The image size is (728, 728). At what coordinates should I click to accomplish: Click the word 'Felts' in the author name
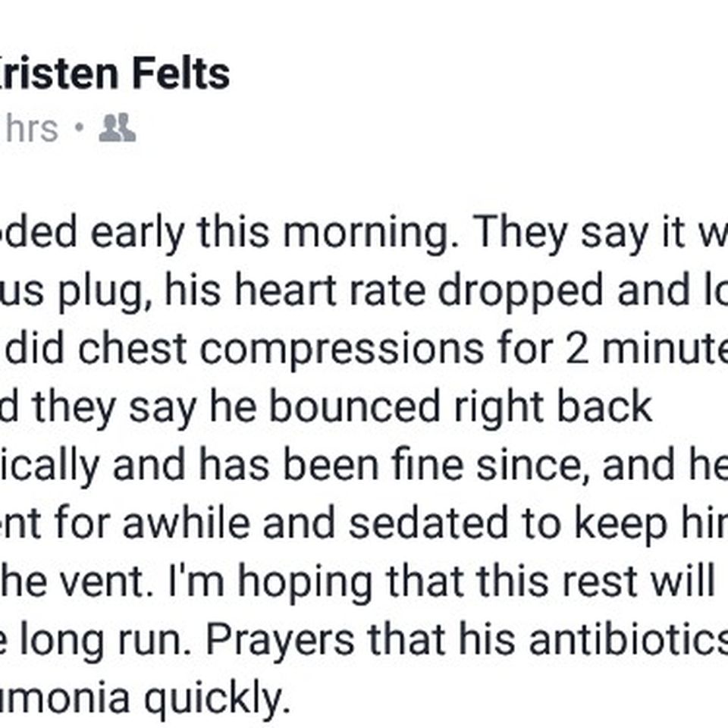(181, 74)
